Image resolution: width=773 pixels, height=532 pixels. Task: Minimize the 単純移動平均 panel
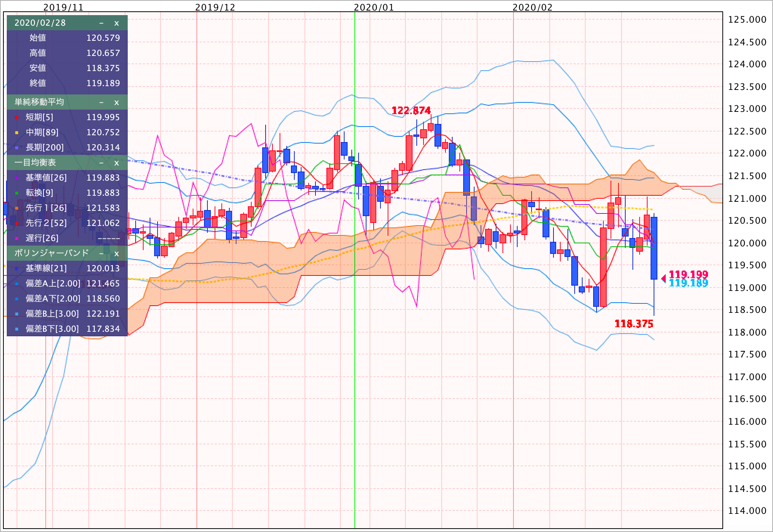pyautogui.click(x=101, y=102)
